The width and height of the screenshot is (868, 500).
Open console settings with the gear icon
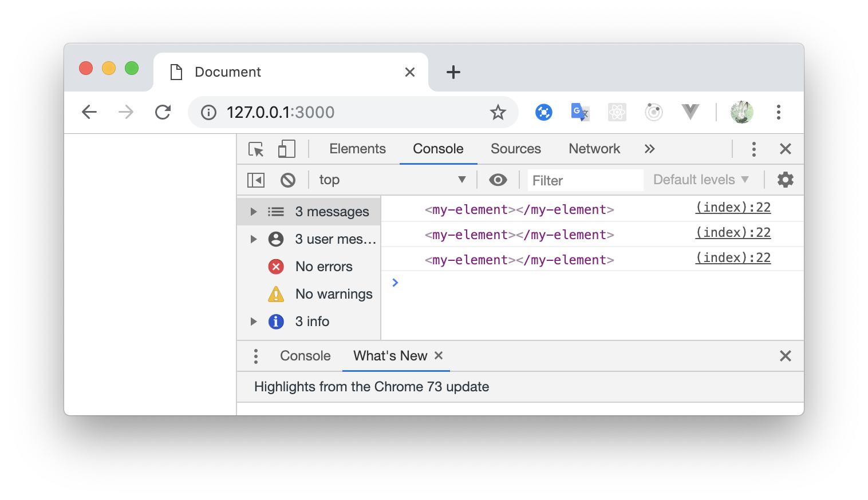point(785,180)
